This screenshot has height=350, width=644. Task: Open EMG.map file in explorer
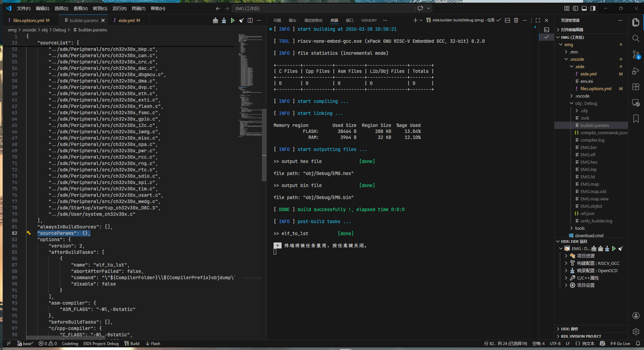coord(590,184)
